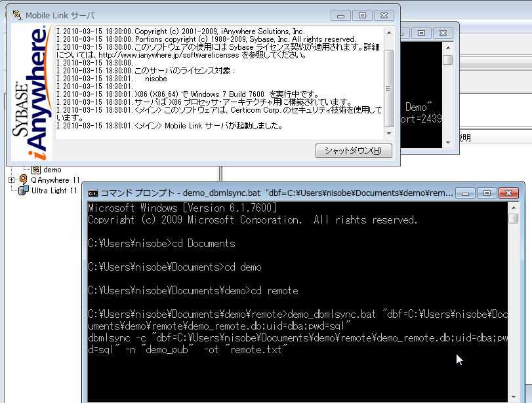Image resolution: width=532 pixels, height=403 pixels.
Task: Click the Mobile Link サーバが起動しました log line
Action: pyautogui.click(x=171, y=126)
